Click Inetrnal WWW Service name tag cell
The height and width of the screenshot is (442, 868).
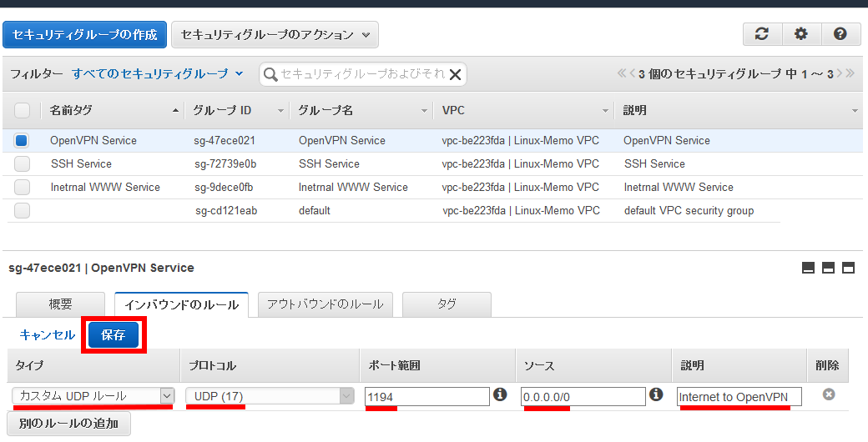tap(105, 187)
